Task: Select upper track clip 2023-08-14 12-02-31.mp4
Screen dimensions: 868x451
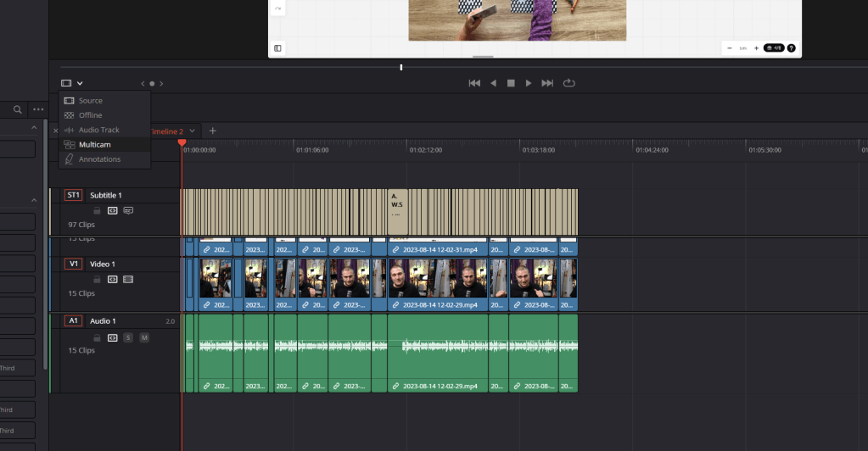Action: [438, 247]
